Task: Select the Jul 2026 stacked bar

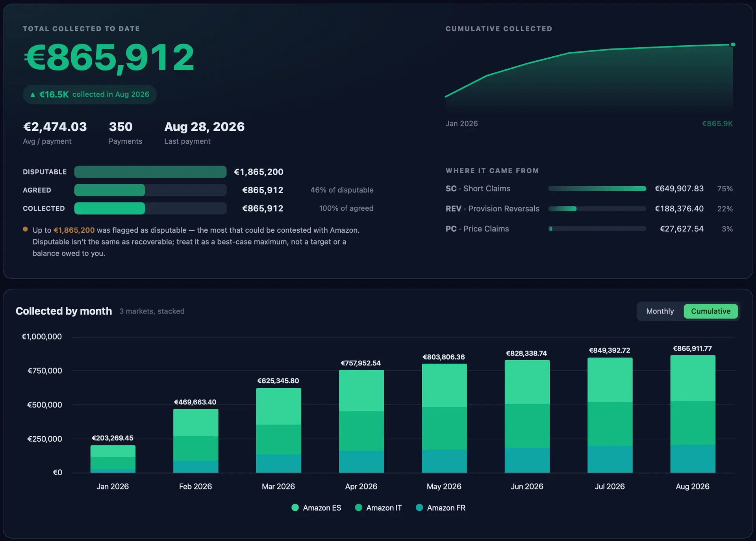Action: (610, 415)
